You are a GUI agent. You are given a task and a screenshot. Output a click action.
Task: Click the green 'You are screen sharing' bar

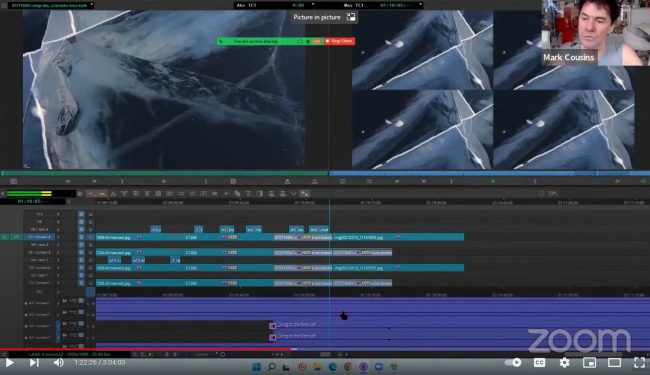point(270,41)
